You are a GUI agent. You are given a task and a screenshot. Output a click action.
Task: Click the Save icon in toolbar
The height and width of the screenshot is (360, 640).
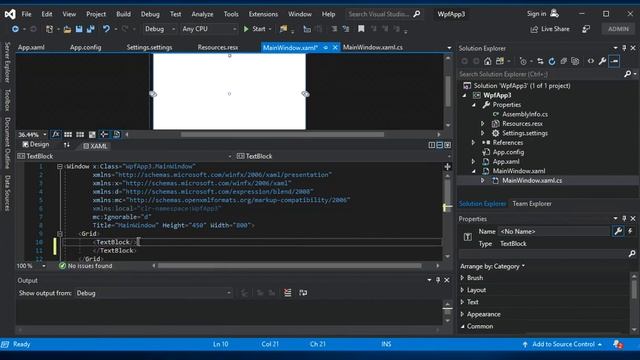(x=79, y=29)
